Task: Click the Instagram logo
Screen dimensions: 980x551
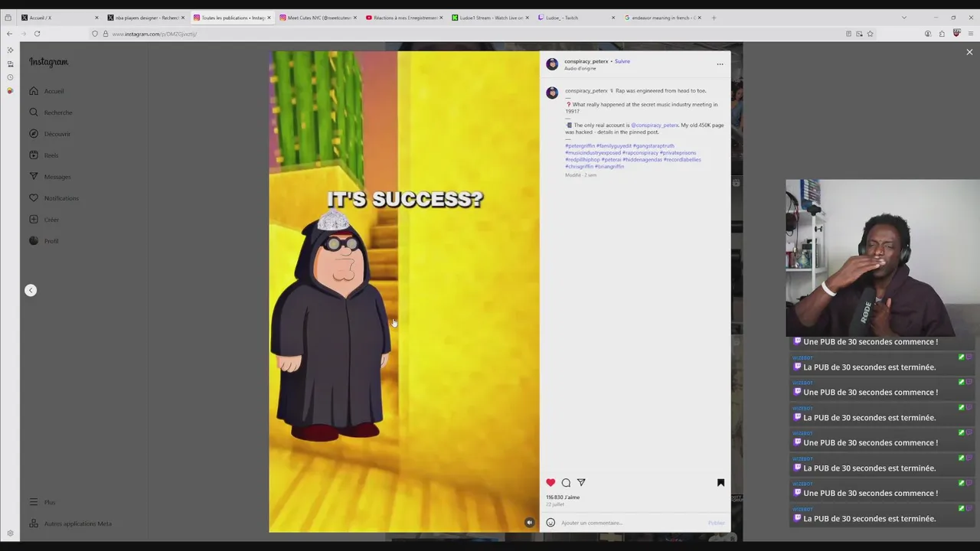Action: [x=48, y=62]
